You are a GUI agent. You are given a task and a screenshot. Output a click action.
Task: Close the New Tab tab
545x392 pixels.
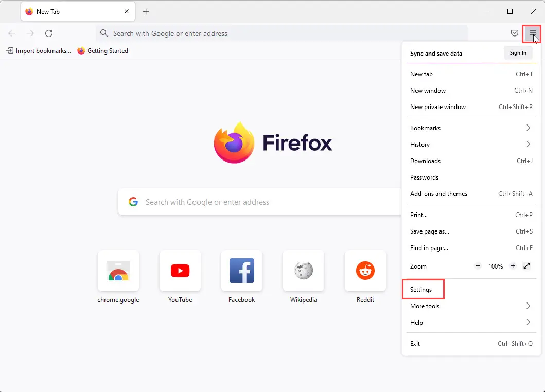point(127,11)
